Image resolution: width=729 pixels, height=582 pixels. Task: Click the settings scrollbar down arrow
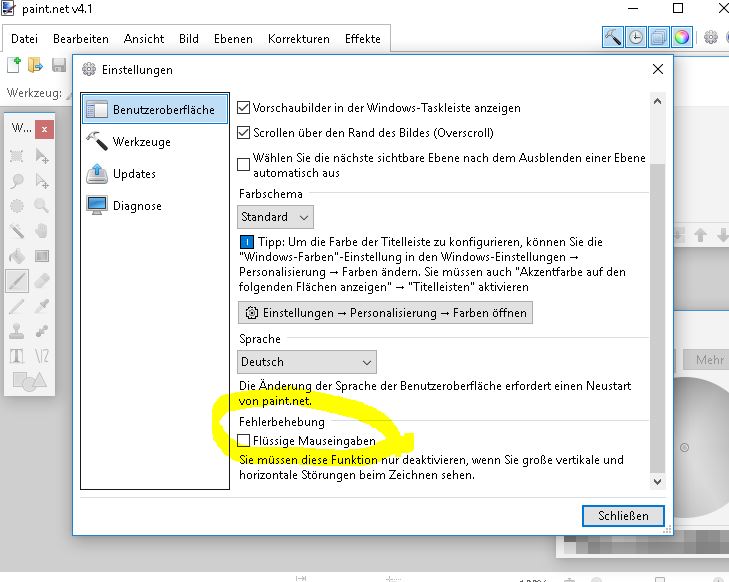657,482
